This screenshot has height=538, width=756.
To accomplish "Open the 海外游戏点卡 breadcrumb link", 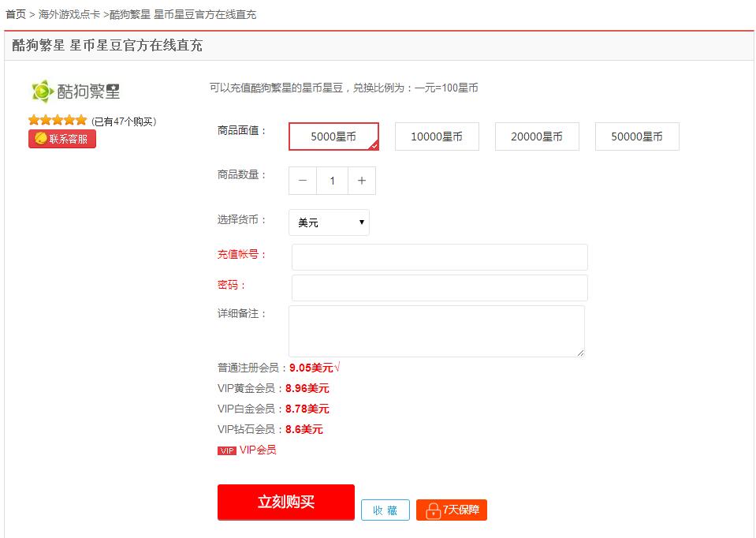I will pyautogui.click(x=69, y=14).
